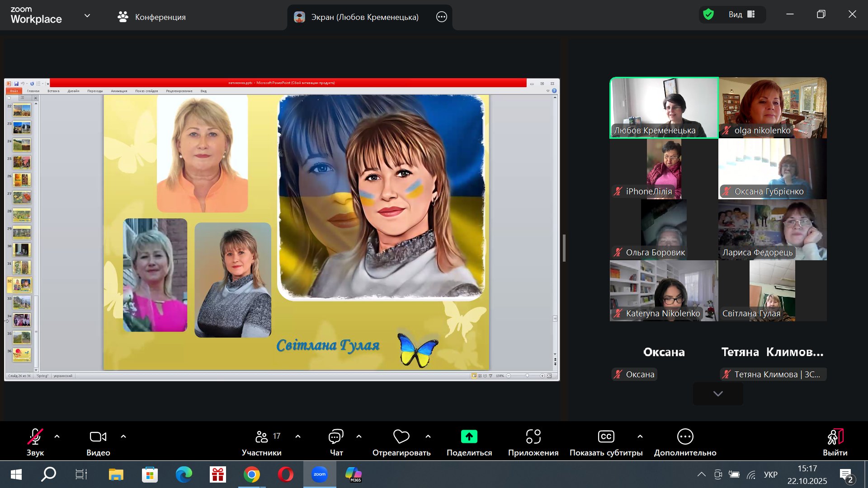
Task: Open the Участники participants panel
Action: [x=261, y=436]
